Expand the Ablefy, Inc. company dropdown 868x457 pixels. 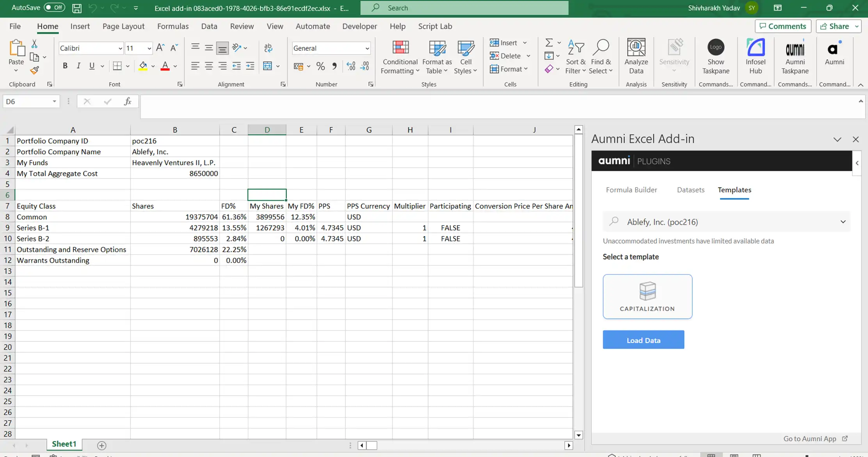click(x=843, y=222)
